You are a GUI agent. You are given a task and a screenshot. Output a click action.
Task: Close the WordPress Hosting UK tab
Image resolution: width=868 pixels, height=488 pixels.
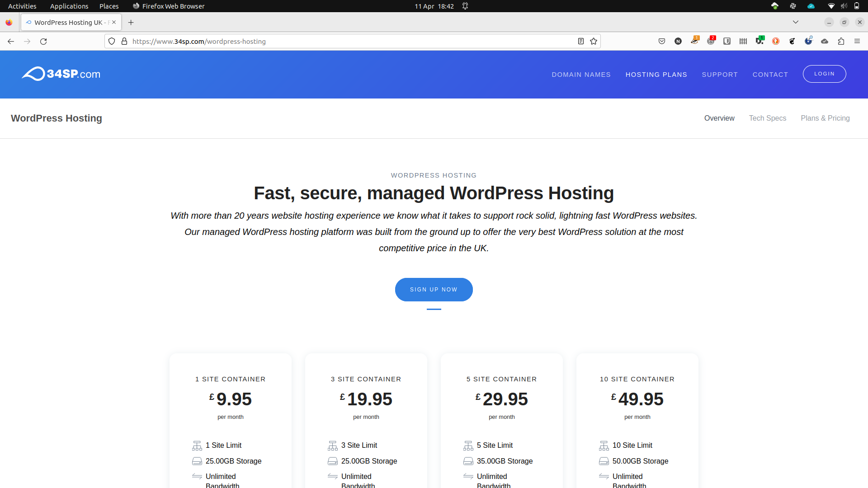pos(114,22)
